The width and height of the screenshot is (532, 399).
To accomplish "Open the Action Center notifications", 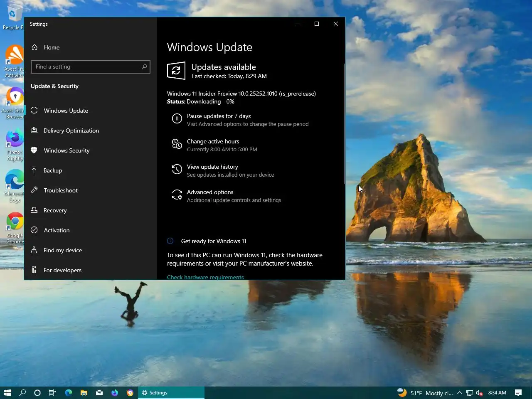I will point(518,393).
